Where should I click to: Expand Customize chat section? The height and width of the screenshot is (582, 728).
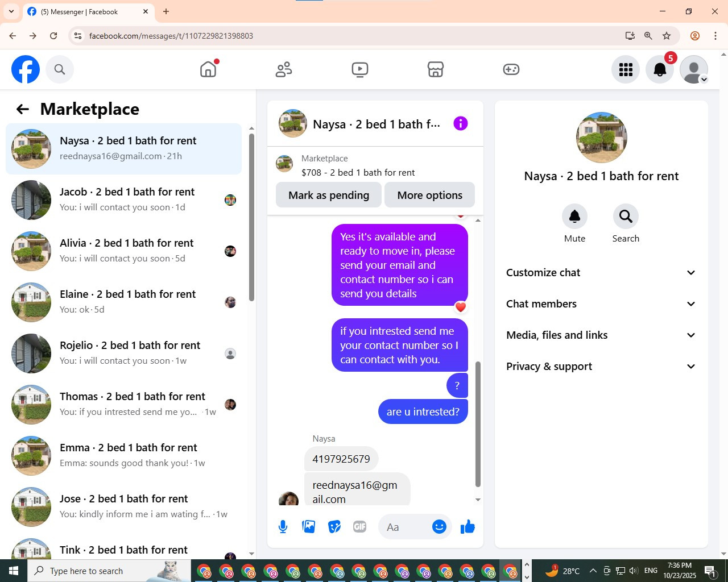(x=601, y=272)
